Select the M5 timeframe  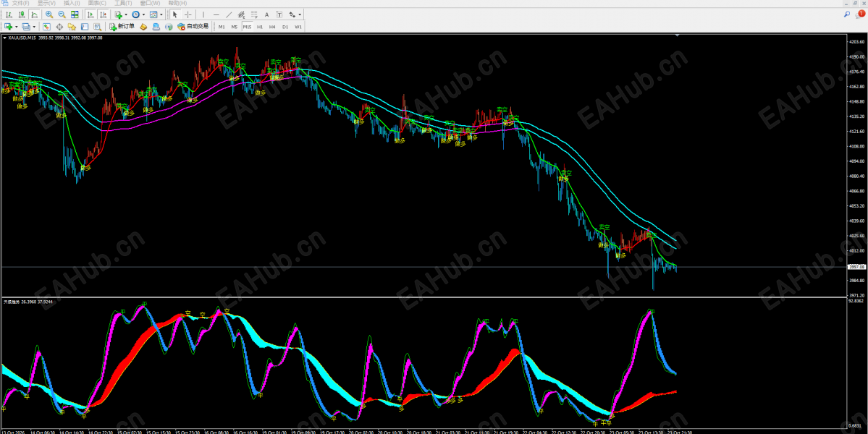click(x=234, y=27)
